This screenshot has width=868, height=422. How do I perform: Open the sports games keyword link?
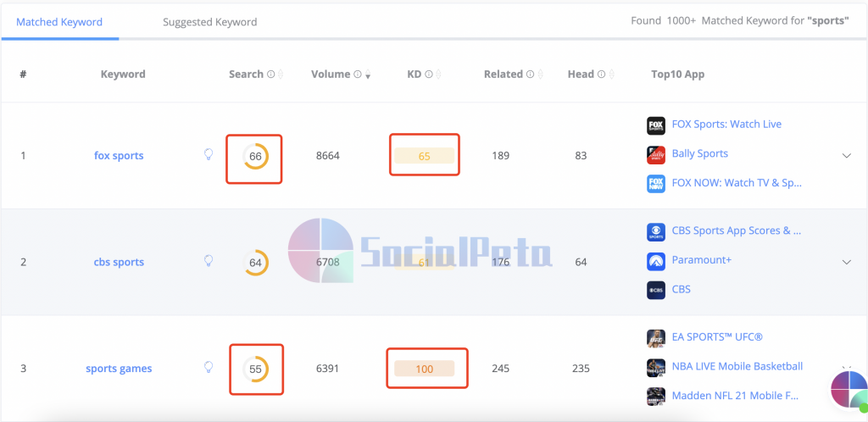[119, 369]
